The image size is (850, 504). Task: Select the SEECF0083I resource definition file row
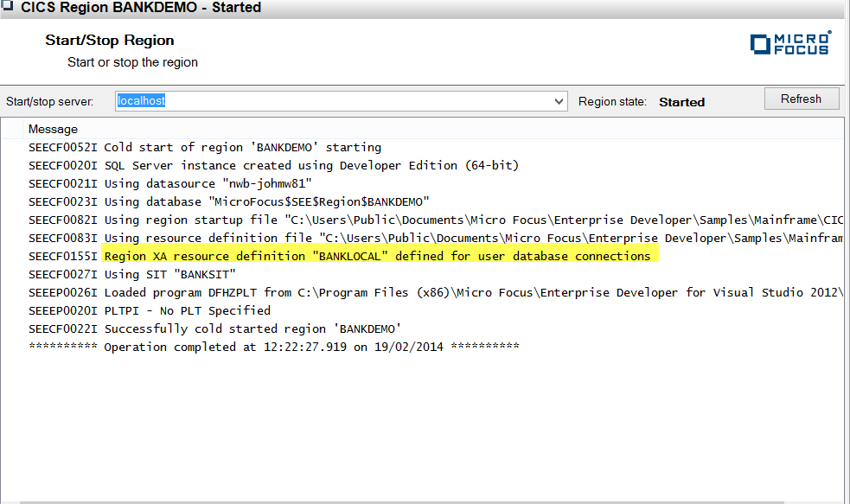tap(432, 238)
